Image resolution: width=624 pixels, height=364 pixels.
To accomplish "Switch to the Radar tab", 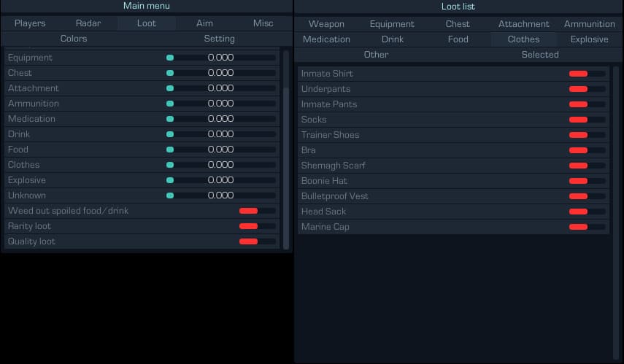I will click(x=88, y=23).
